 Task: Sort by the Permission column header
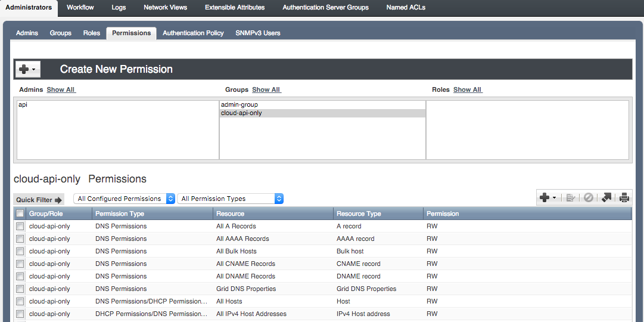pyautogui.click(x=527, y=213)
